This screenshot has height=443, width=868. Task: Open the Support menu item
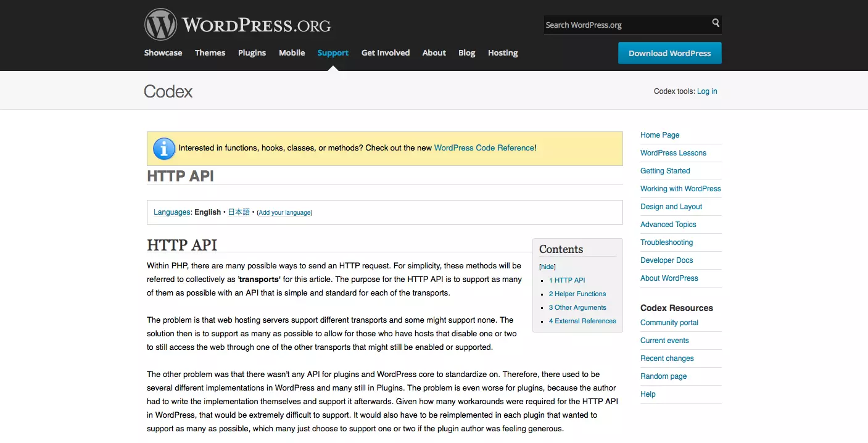333,53
